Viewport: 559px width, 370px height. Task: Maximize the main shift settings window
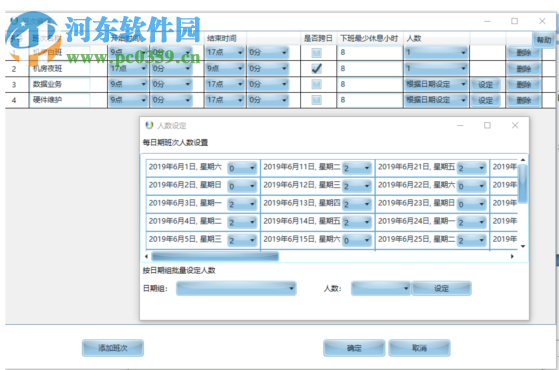coord(514,21)
